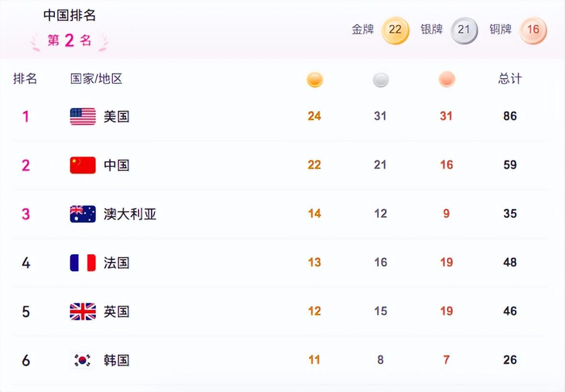This screenshot has height=392, width=565.
Task: Click the United Kingdom flag icon
Action: pos(82,311)
